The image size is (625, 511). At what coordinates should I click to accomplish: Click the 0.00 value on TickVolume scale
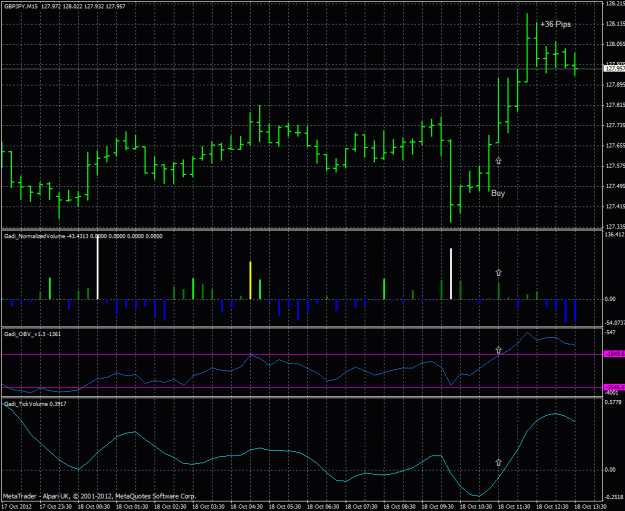click(x=610, y=470)
